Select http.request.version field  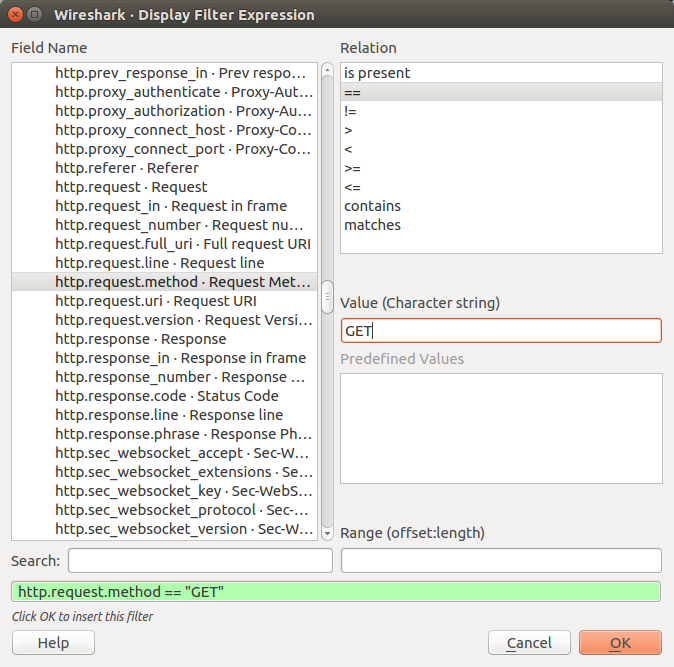[x=165, y=320]
